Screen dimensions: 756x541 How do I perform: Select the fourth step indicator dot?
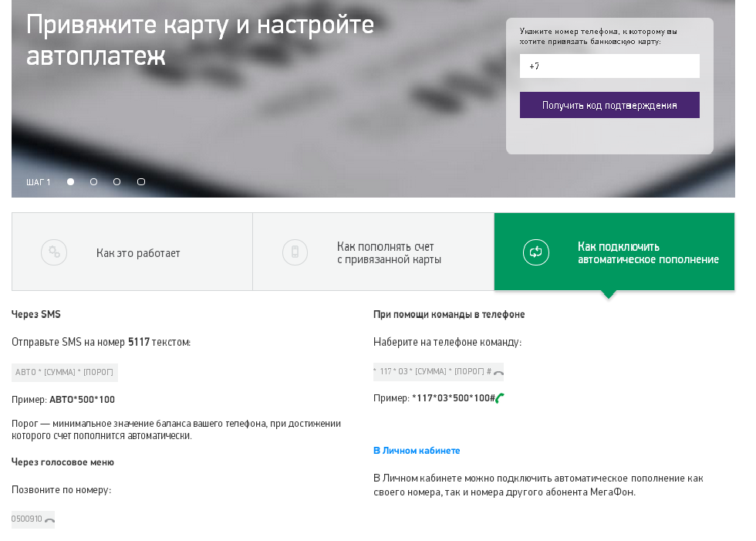pos(140,182)
